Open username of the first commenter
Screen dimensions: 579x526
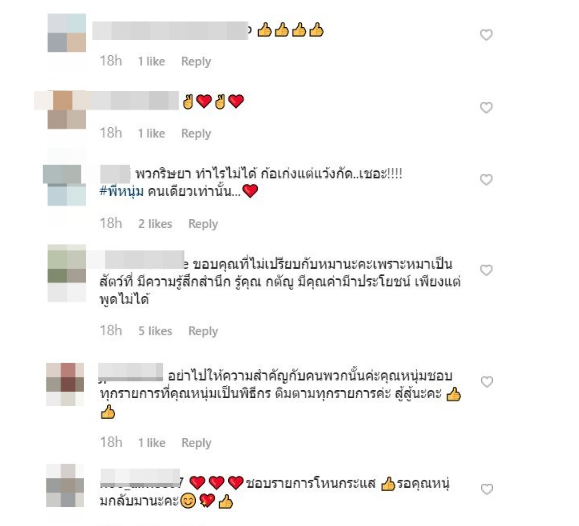click(x=171, y=30)
